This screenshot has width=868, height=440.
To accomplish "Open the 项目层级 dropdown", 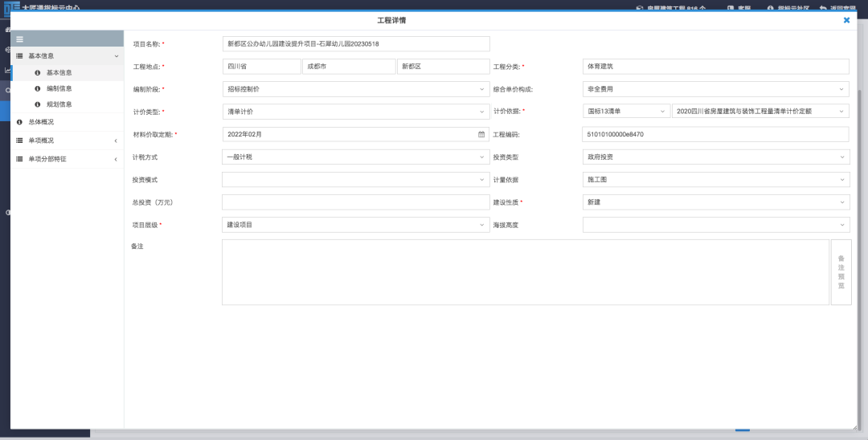I will (x=355, y=225).
